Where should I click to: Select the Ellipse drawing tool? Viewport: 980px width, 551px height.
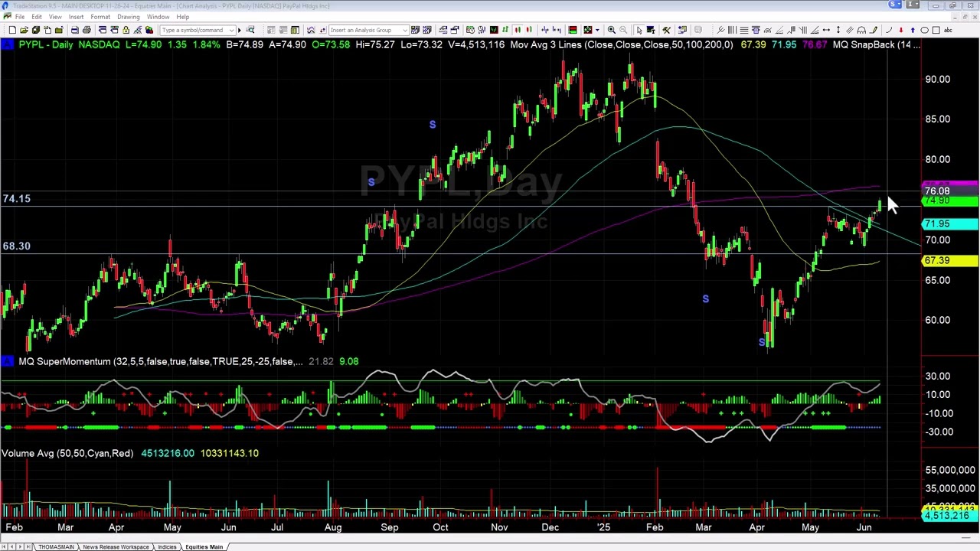[x=924, y=30]
